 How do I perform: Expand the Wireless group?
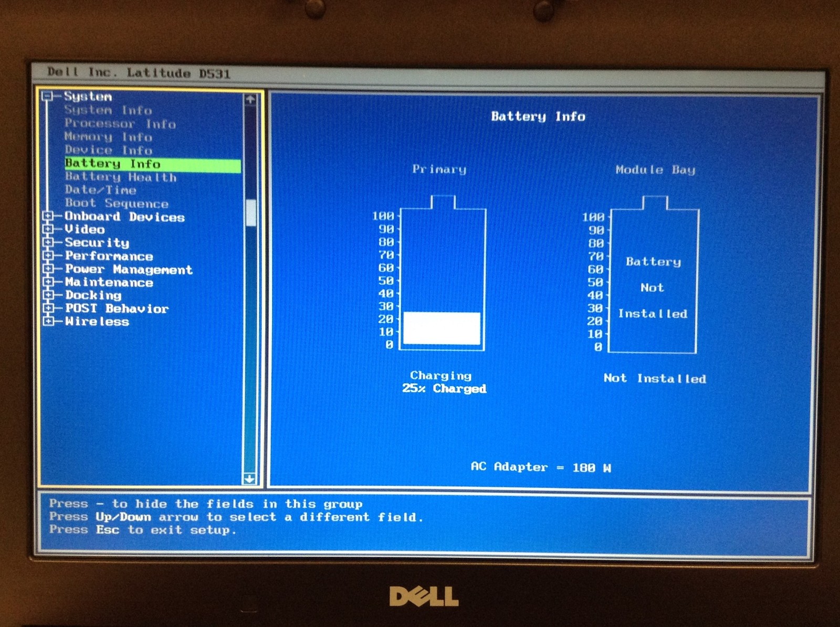(x=48, y=321)
